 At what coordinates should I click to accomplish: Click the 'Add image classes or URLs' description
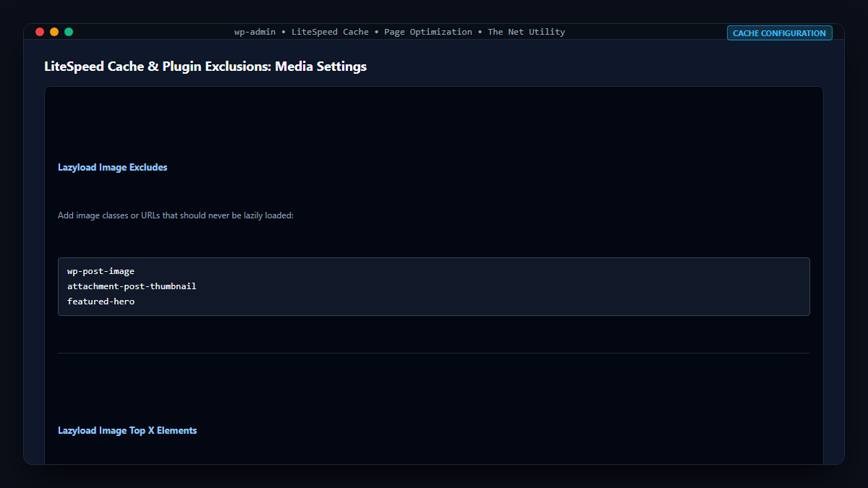pyautogui.click(x=176, y=215)
